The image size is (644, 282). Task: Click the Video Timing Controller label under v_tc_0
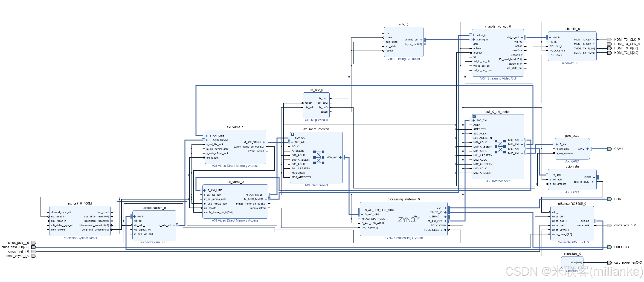[x=403, y=59]
